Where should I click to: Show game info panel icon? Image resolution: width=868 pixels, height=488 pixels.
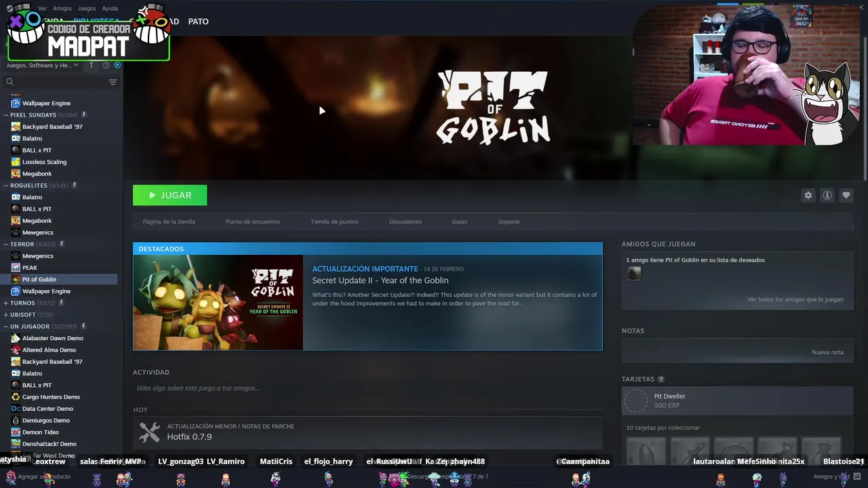pos(827,195)
